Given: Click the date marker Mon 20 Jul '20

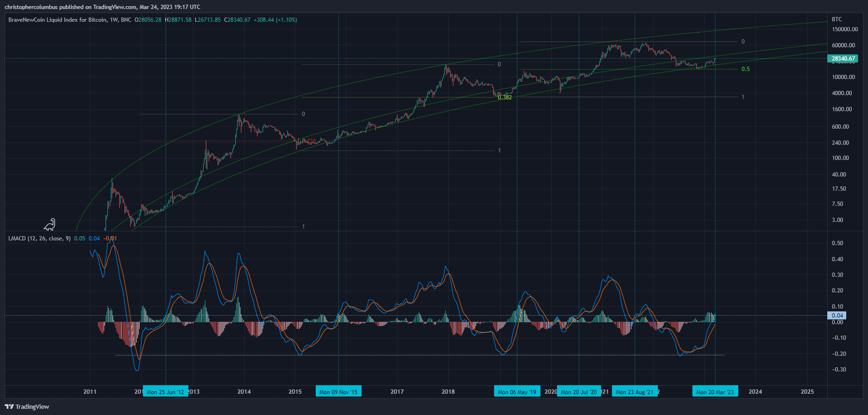Looking at the screenshot, I should pos(579,392).
